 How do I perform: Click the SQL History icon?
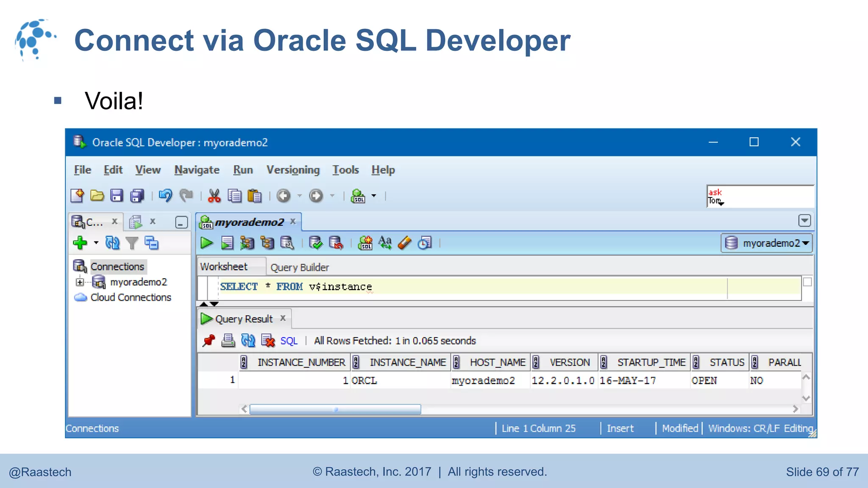(425, 243)
